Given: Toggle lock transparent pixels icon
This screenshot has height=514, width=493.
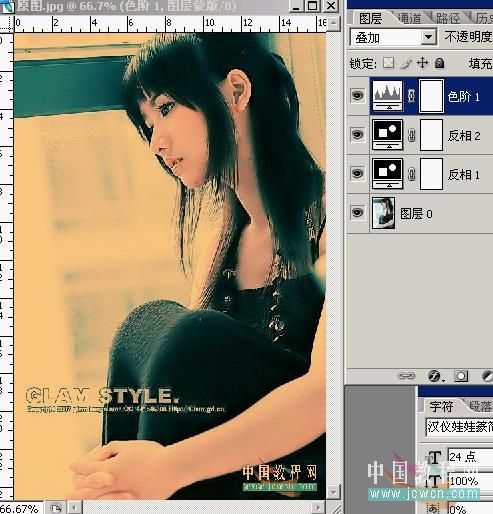Looking at the screenshot, I should point(388,63).
